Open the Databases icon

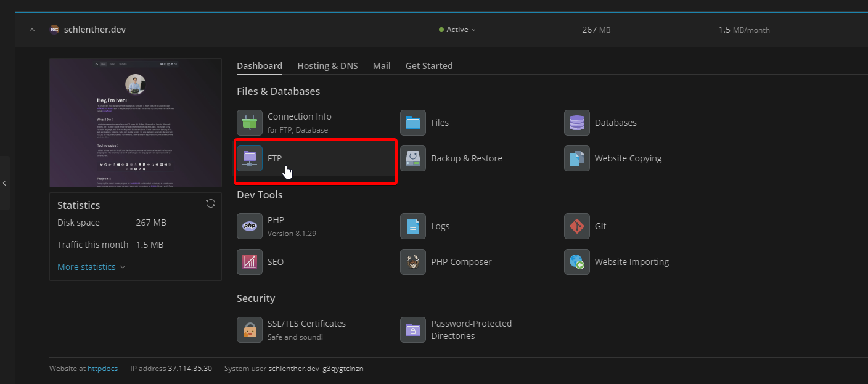pyautogui.click(x=576, y=123)
